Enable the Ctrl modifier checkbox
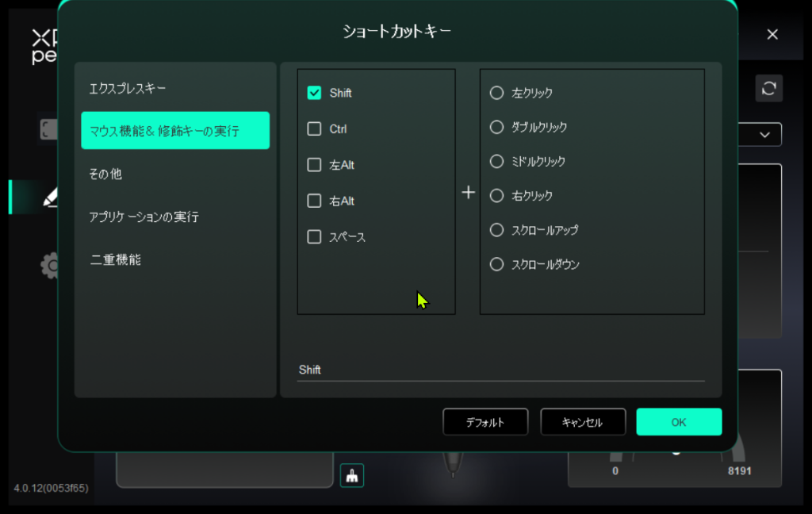This screenshot has height=514, width=812. tap(314, 128)
